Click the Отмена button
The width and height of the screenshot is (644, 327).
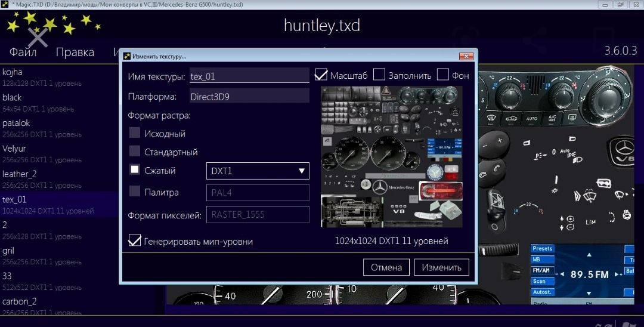[386, 267]
